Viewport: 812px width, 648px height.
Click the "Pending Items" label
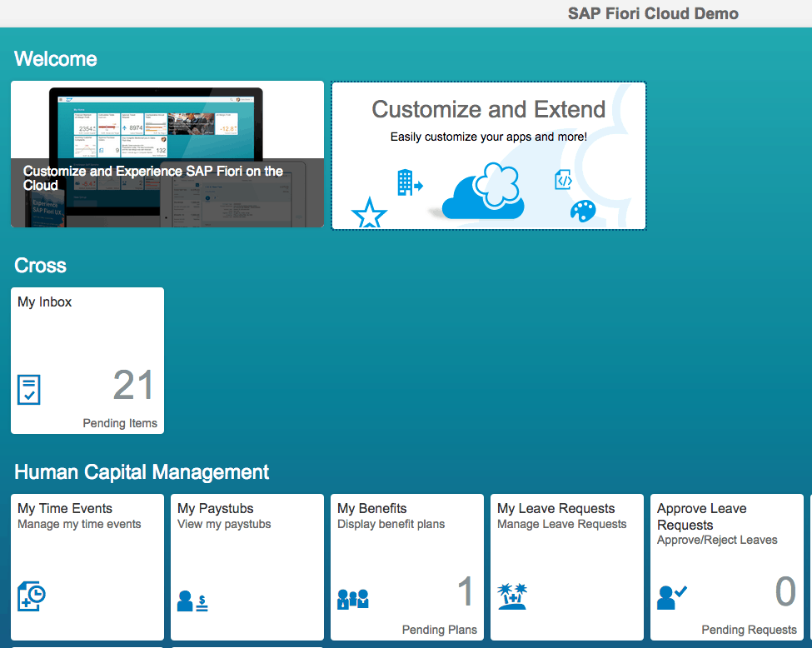[x=120, y=423]
